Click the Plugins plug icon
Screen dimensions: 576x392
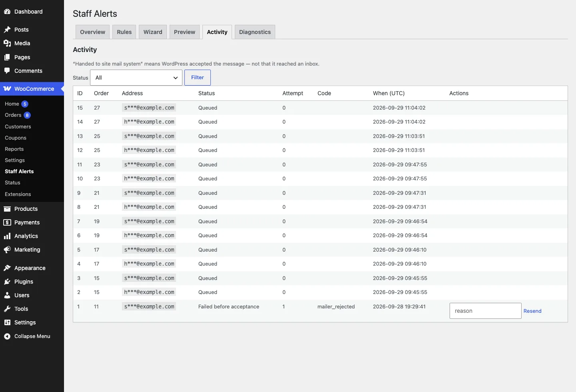click(7, 282)
